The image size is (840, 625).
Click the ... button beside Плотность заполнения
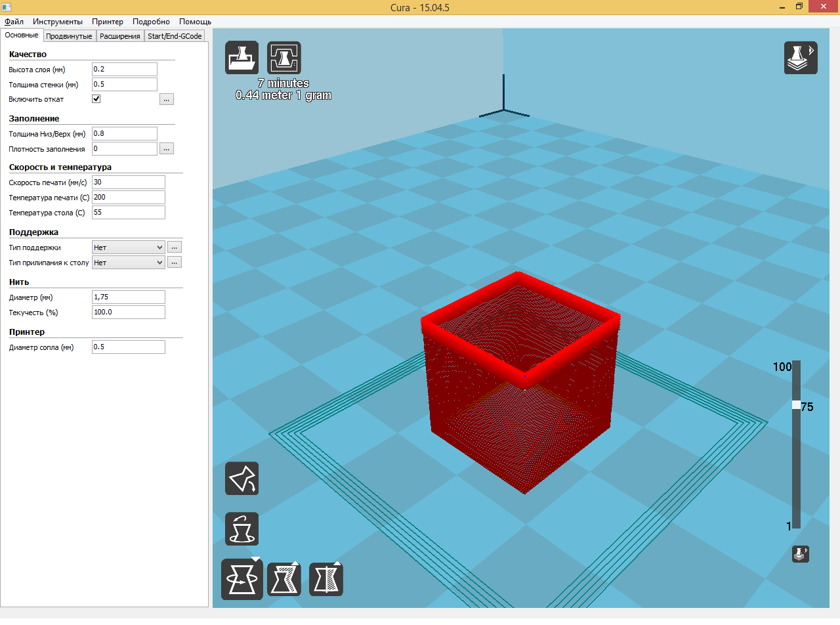(x=167, y=149)
